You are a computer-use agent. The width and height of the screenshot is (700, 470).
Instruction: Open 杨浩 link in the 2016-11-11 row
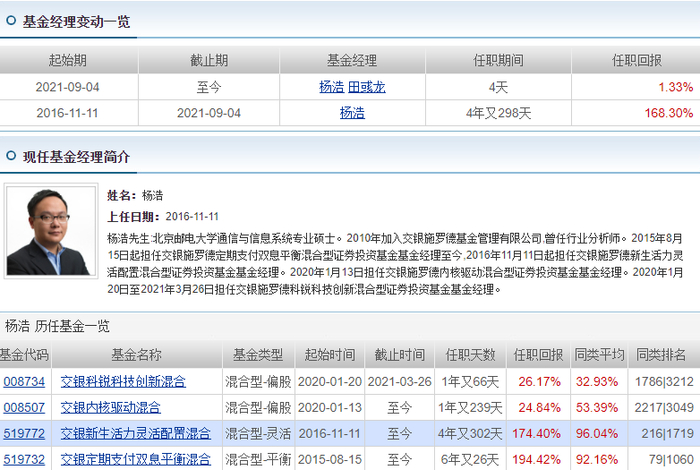pyautogui.click(x=352, y=113)
